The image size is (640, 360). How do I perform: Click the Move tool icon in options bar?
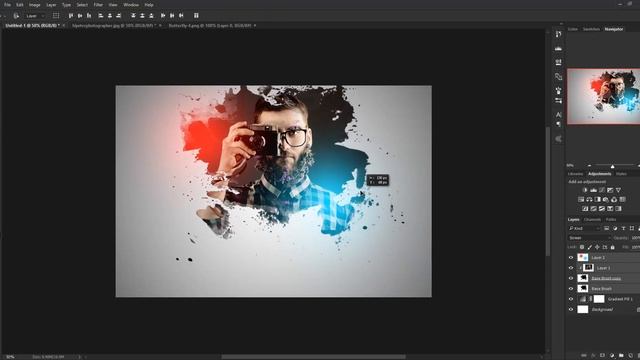pos(16,16)
